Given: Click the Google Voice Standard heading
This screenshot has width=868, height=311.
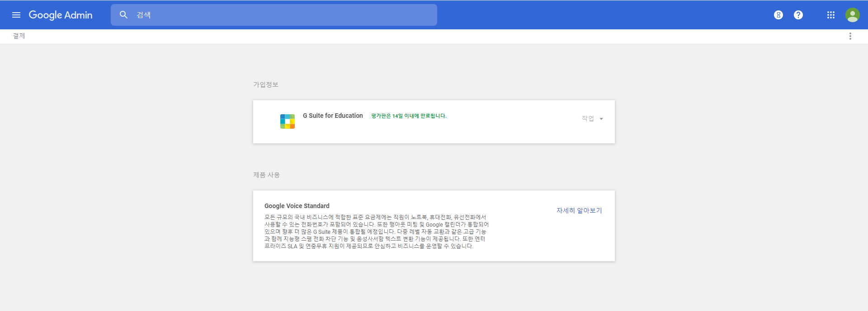Looking at the screenshot, I should [x=297, y=206].
